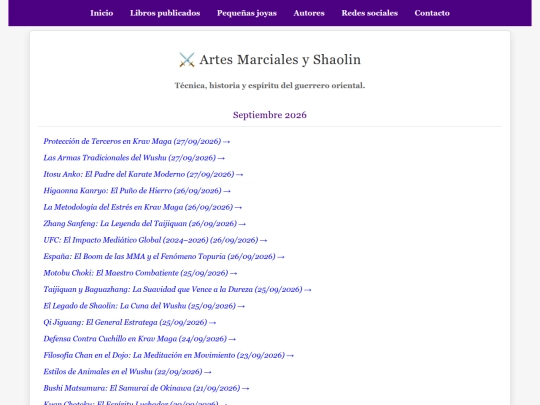This screenshot has width=540, height=405.
Task: Navigate to Autores page
Action: point(309,13)
